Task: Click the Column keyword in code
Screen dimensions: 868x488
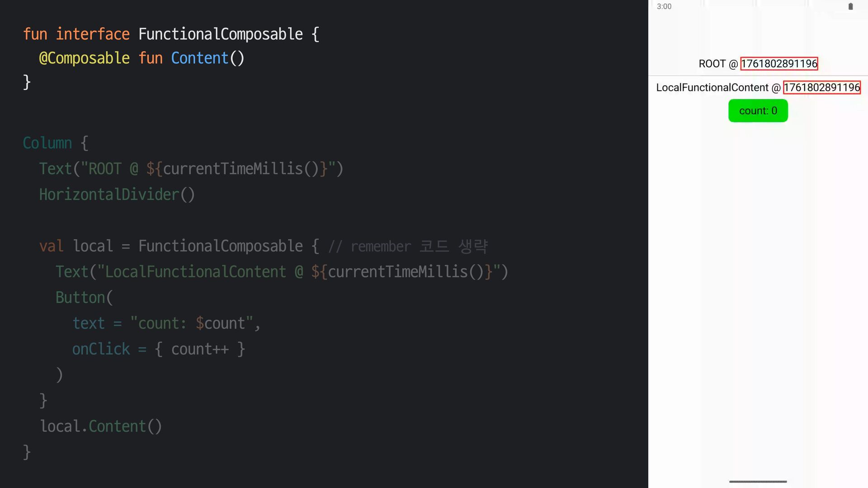Action: point(47,143)
